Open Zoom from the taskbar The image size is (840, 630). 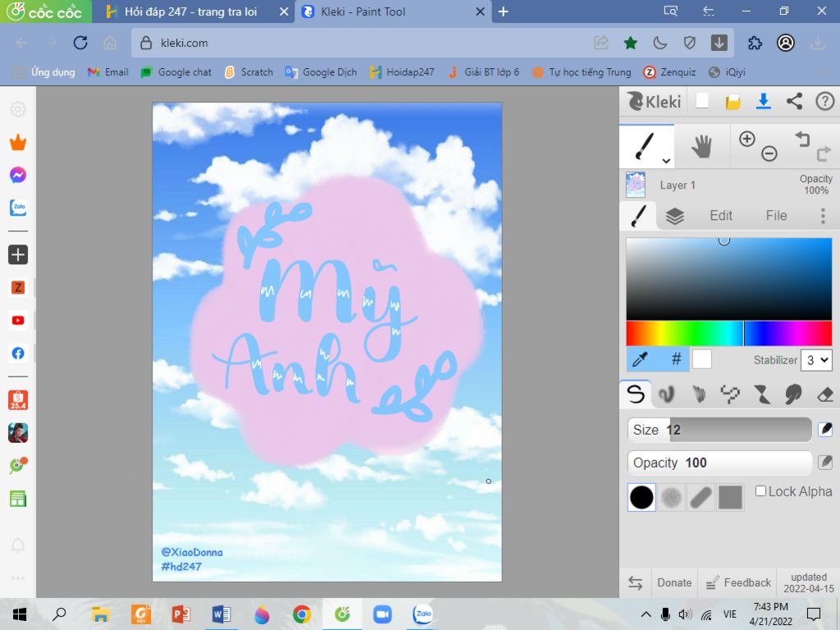click(x=382, y=614)
